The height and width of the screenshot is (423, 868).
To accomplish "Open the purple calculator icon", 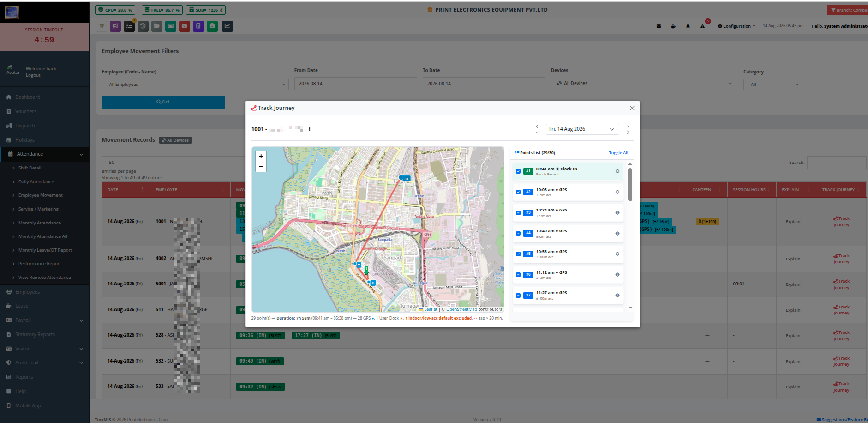I will click(198, 26).
